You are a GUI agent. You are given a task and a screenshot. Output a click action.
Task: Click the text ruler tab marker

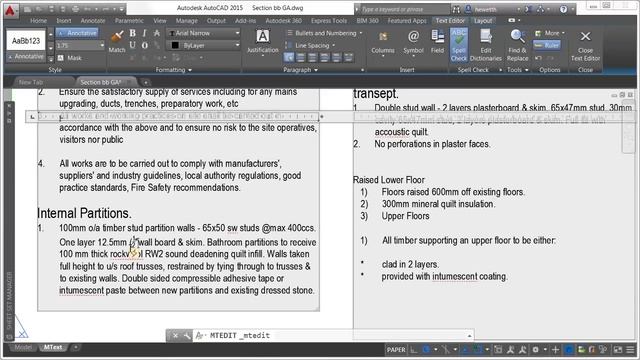coord(32,117)
